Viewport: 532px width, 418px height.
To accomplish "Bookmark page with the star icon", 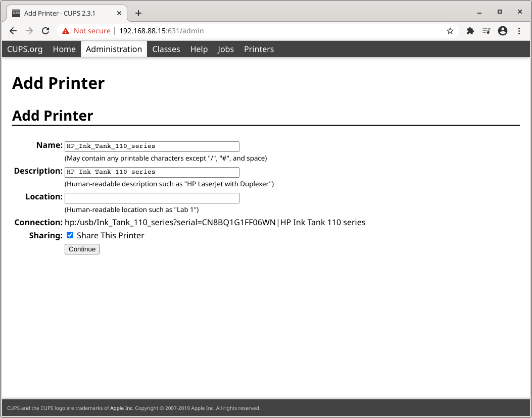I will click(x=450, y=31).
